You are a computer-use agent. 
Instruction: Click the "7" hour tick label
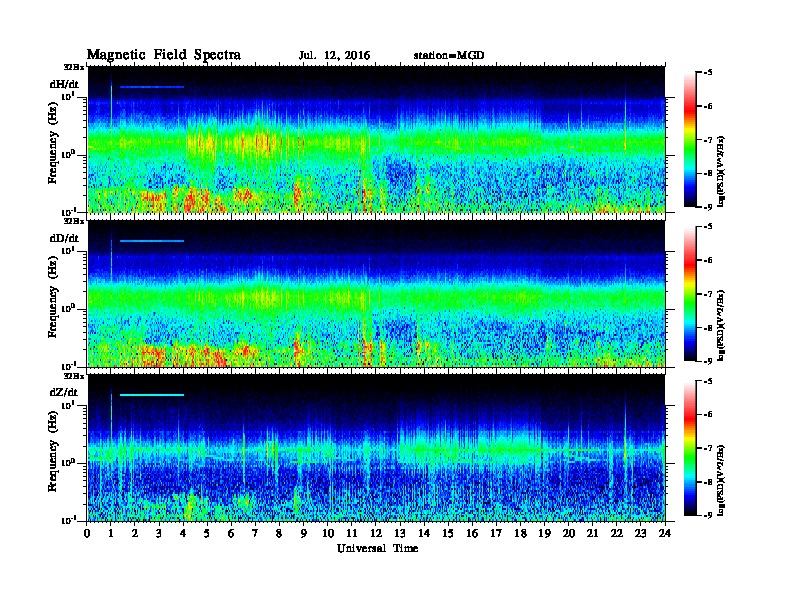pyautogui.click(x=256, y=534)
